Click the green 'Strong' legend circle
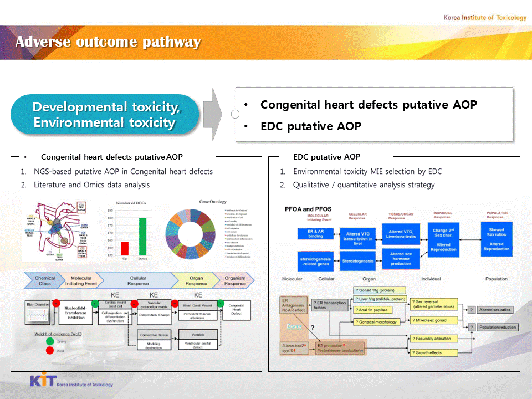Viewport: 532px width, 399px height. pyautogui.click(x=50, y=341)
